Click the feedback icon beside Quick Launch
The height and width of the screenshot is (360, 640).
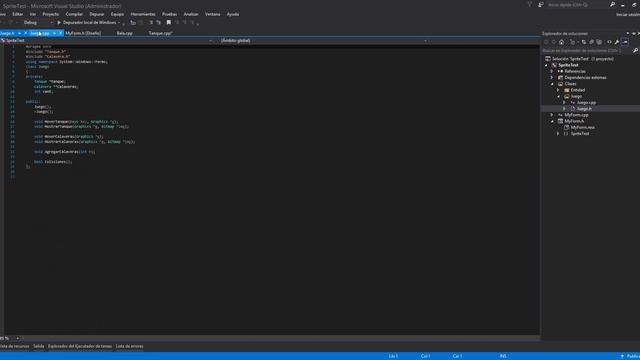click(x=541, y=4)
